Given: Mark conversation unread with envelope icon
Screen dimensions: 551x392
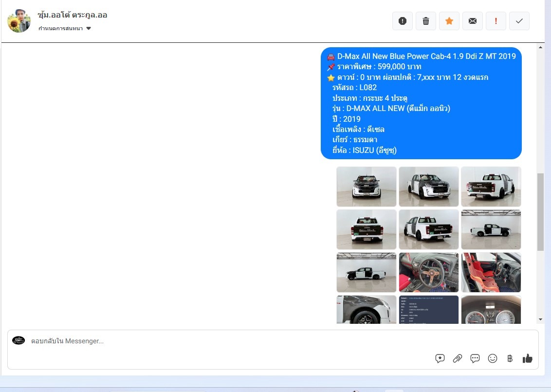Looking at the screenshot, I should click(x=473, y=21).
